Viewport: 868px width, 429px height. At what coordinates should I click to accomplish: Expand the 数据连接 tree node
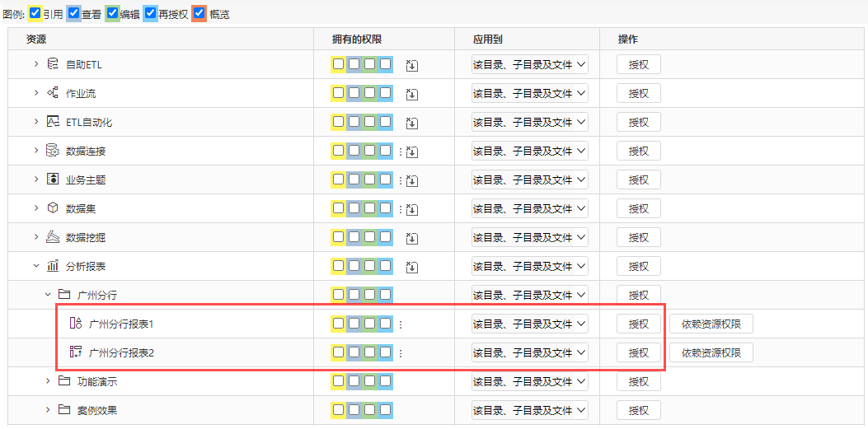click(36, 150)
